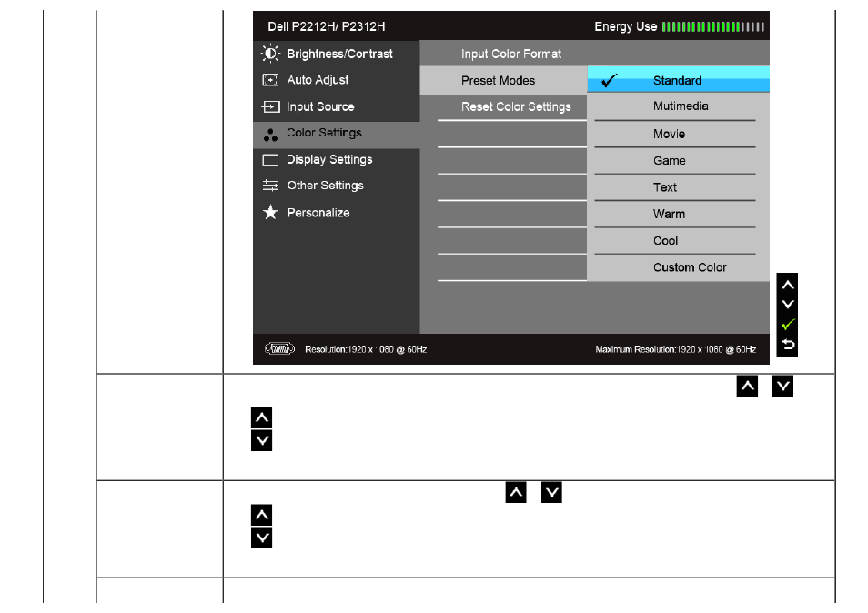Click the Energy Use label
Viewport: 868px width, 613px height.
(x=626, y=26)
